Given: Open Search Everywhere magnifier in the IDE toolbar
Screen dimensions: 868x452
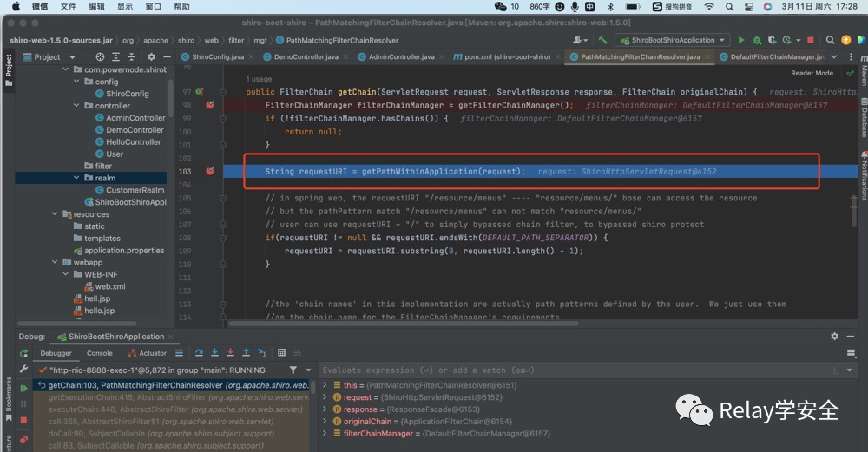Looking at the screenshot, I should (x=830, y=40).
